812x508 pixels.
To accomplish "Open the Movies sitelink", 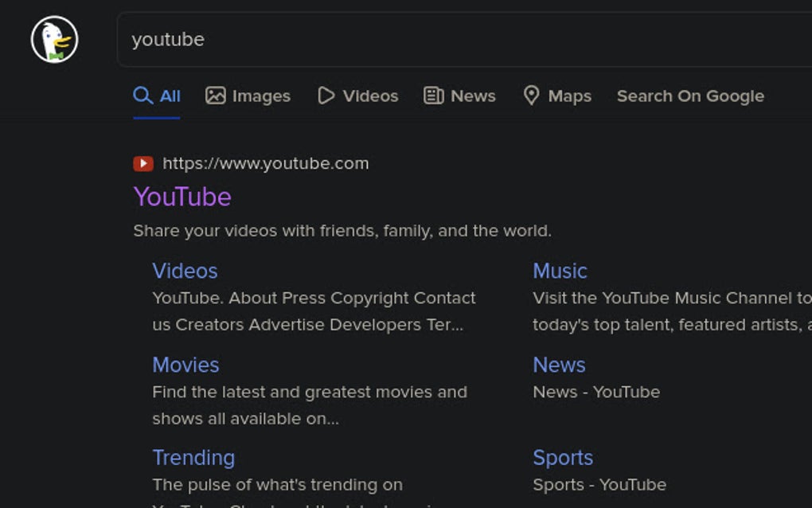I will pyautogui.click(x=185, y=365).
